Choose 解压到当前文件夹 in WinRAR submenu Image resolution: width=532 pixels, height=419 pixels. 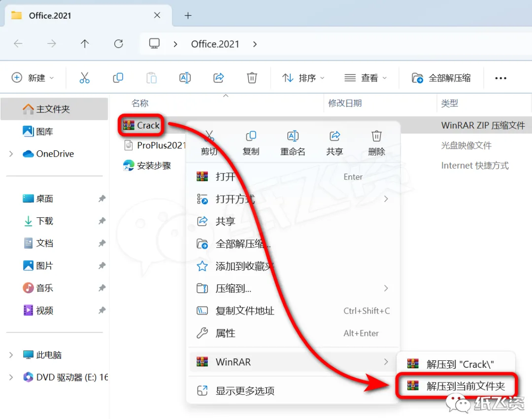[456, 385]
